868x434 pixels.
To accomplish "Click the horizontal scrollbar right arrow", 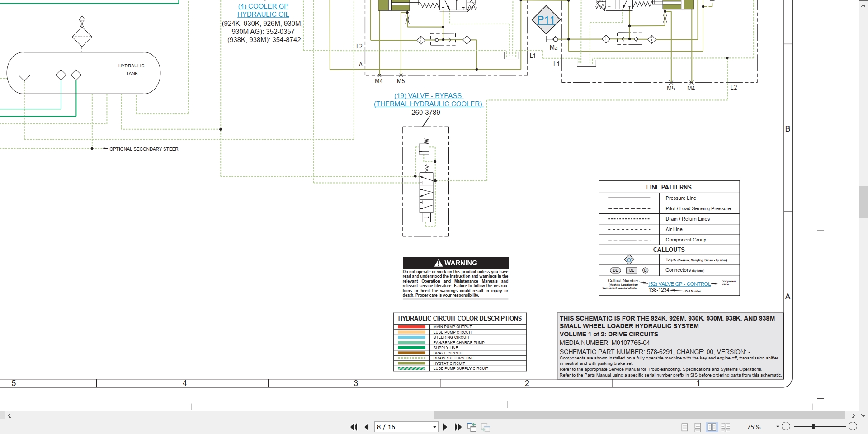I will coord(854,415).
